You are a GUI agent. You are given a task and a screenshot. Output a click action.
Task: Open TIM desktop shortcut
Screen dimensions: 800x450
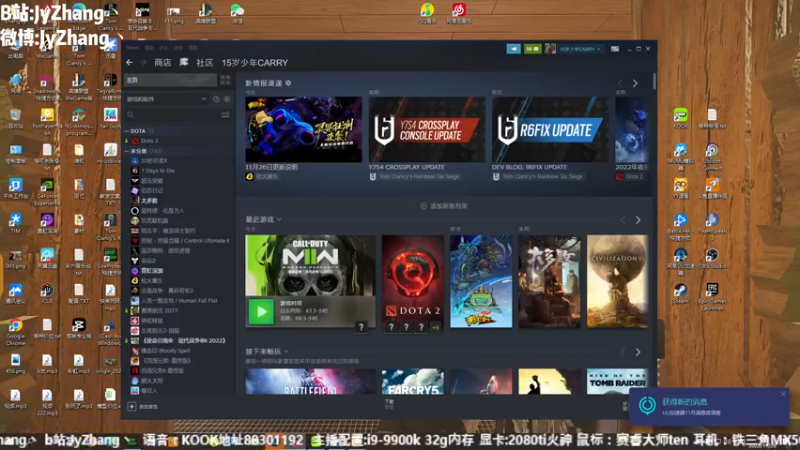coord(15,223)
